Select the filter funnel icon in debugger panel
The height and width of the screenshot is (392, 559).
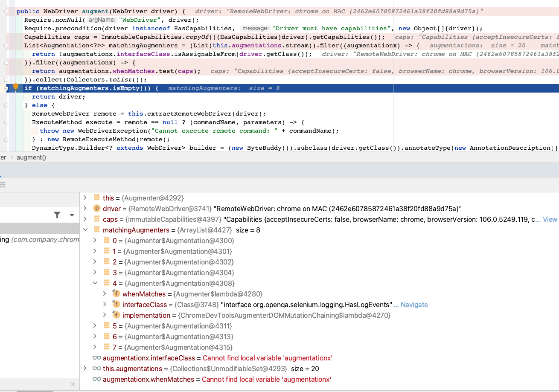57,215
